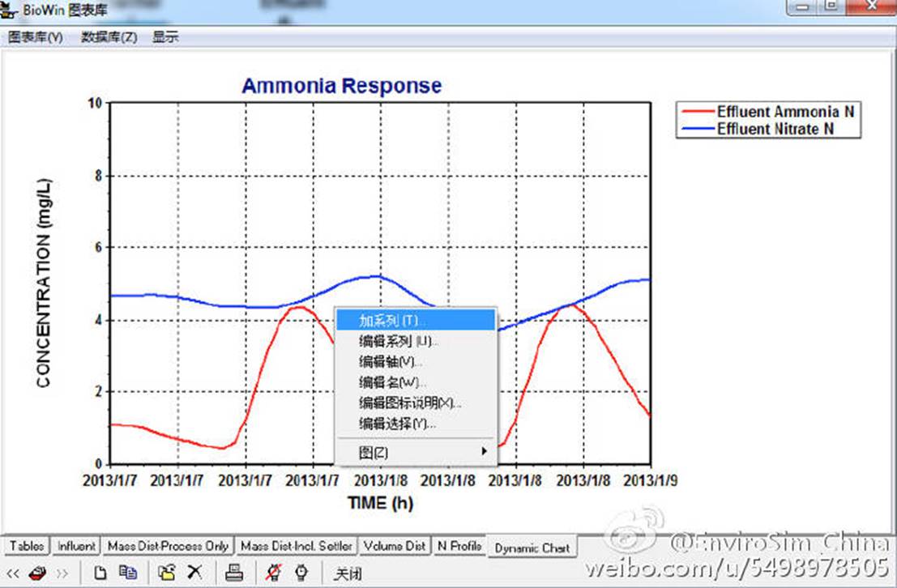Click the copy pages icon

(x=127, y=573)
